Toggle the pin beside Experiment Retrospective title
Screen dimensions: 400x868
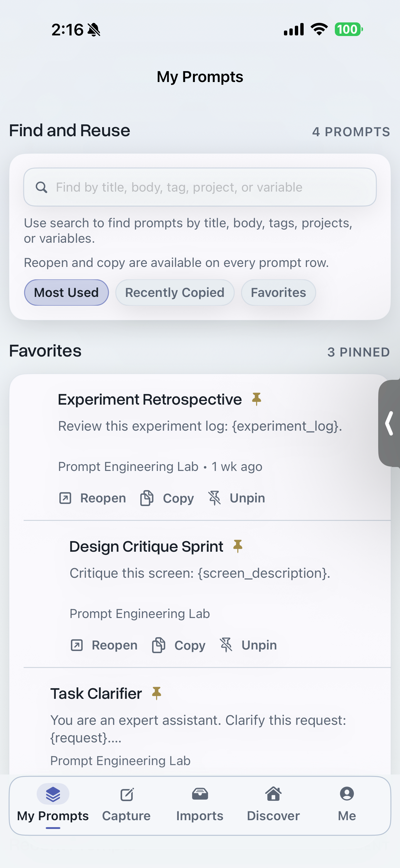click(257, 399)
